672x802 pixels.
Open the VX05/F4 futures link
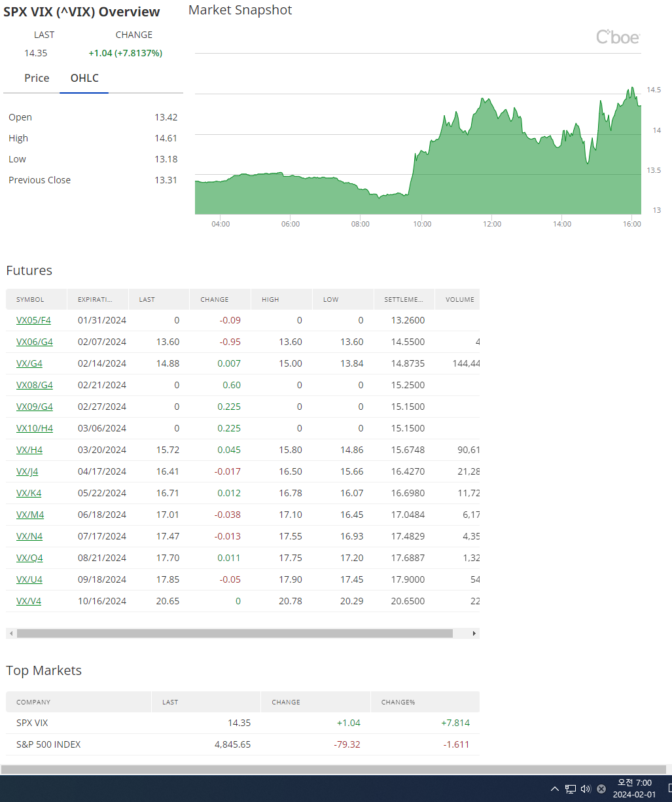coord(33,320)
